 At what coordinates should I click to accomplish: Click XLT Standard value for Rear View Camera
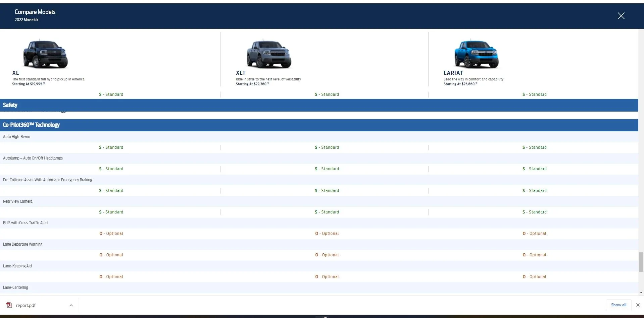click(327, 212)
